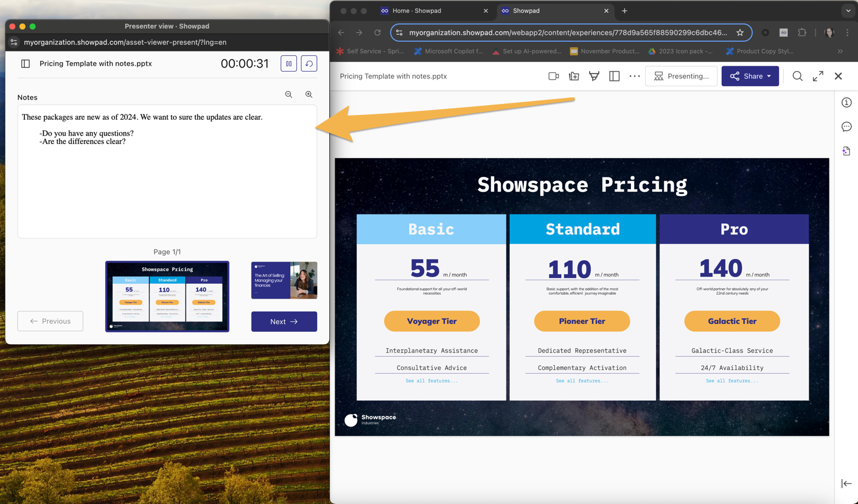This screenshot has width=858, height=504.
Task: Toggle the page panel layout icon
Action: (614, 77)
